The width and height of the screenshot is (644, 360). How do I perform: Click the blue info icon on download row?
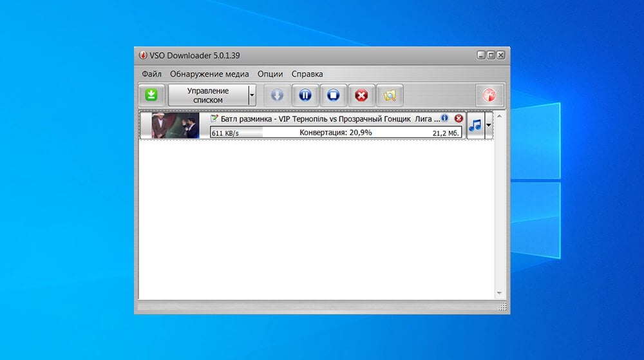coord(445,118)
